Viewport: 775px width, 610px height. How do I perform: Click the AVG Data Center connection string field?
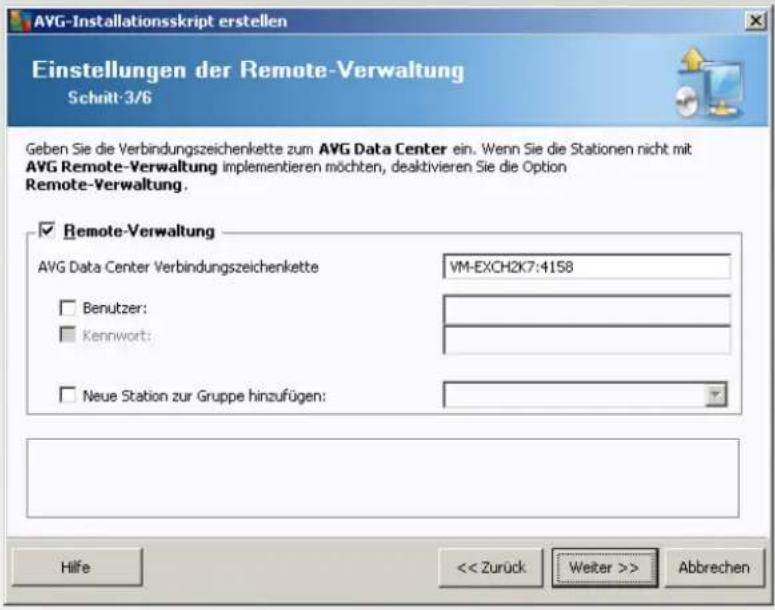coord(587,267)
